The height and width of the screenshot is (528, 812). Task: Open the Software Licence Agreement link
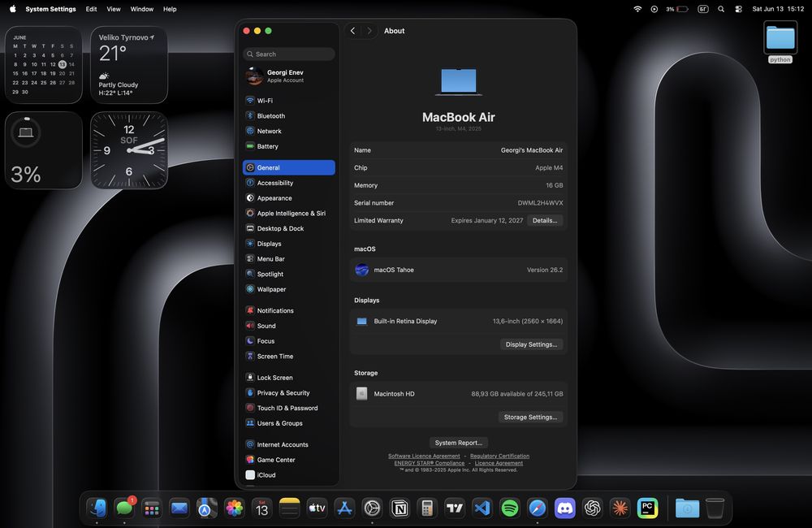click(424, 456)
